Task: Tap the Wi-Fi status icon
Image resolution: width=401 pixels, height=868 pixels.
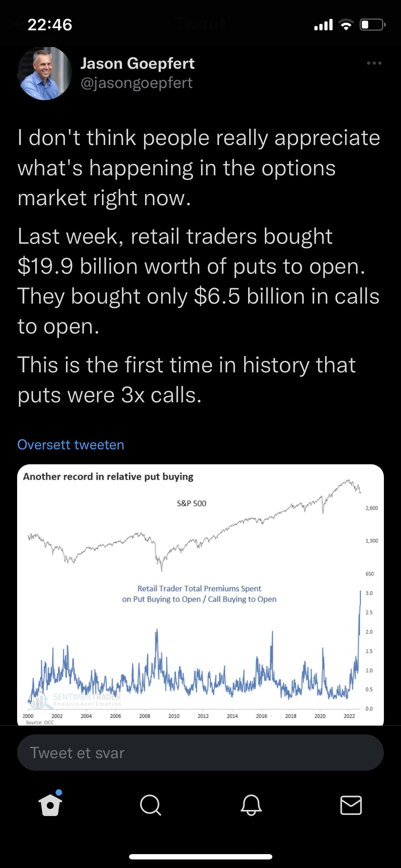Action: pyautogui.click(x=345, y=25)
